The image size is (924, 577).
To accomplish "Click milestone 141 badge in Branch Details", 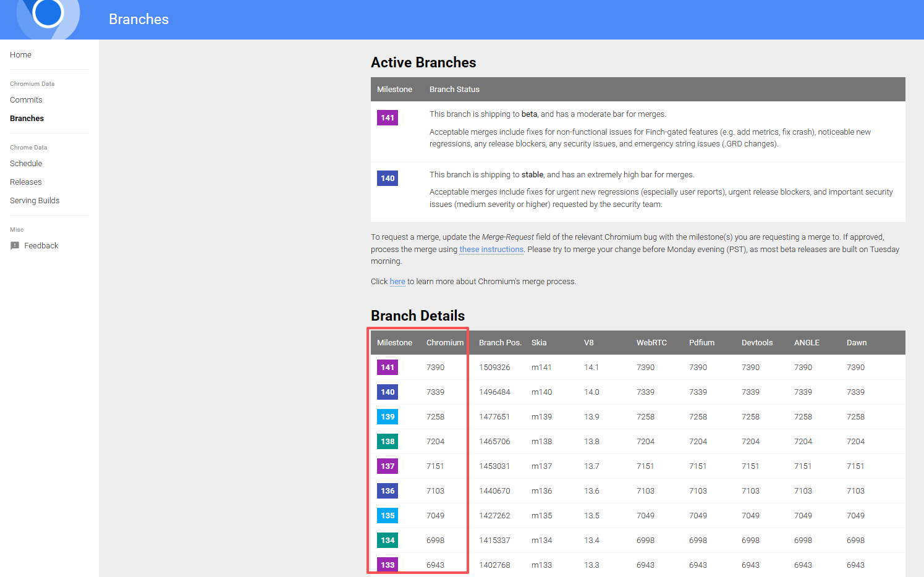I will [388, 368].
